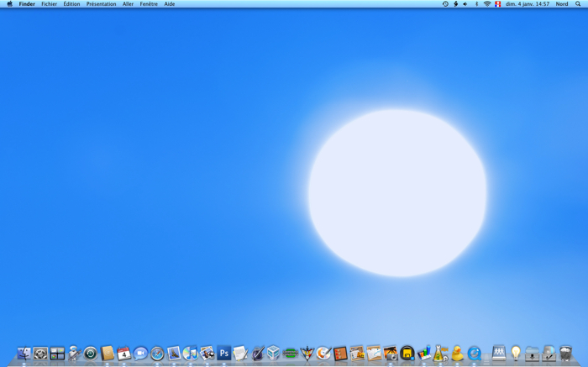
Task: Launch Automator robot icon in Dock
Action: coord(74,353)
